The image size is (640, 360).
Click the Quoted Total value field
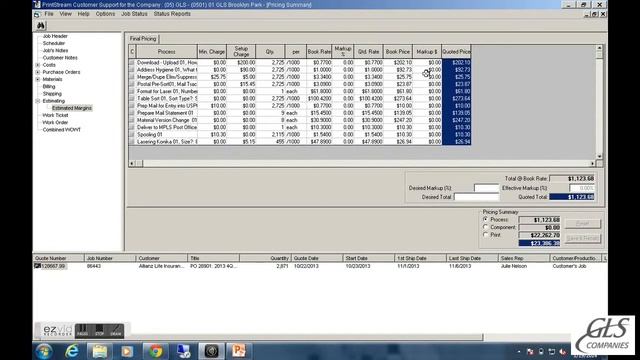(572, 197)
